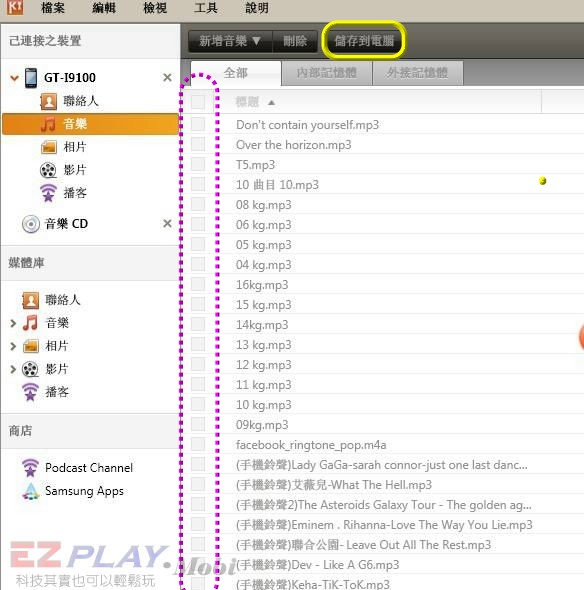Click the device 聯絡人 contacts icon
This screenshot has height=590, width=584.
[49, 101]
